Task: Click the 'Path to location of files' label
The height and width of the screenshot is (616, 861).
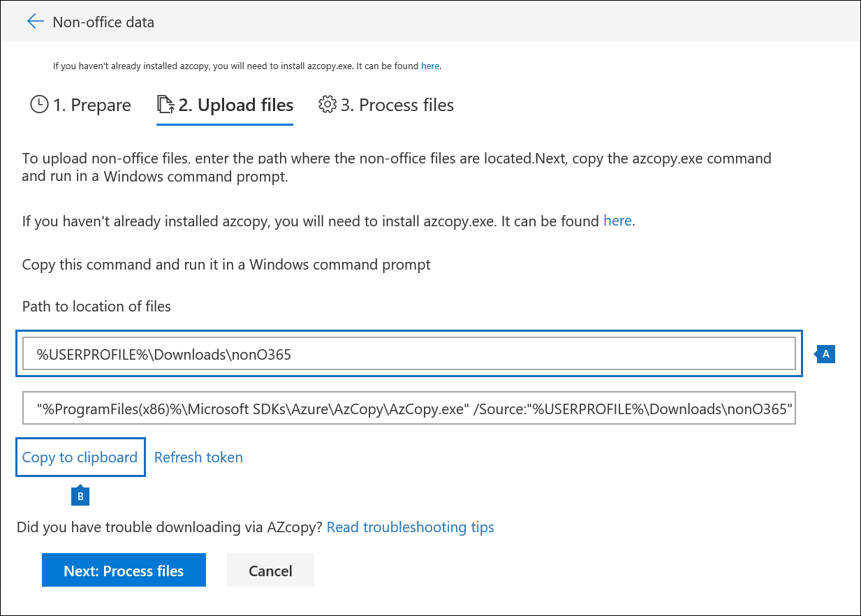Action: (96, 307)
